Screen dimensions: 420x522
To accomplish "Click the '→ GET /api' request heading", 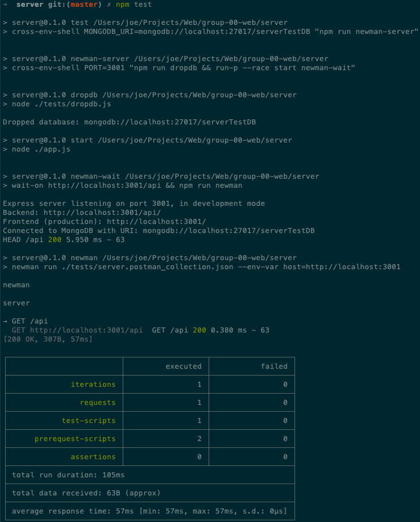I will tap(25, 321).
